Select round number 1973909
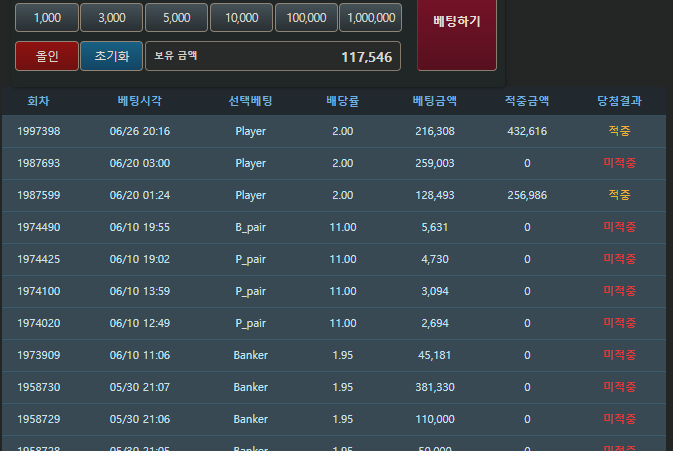The width and height of the screenshot is (673, 451). click(x=39, y=355)
